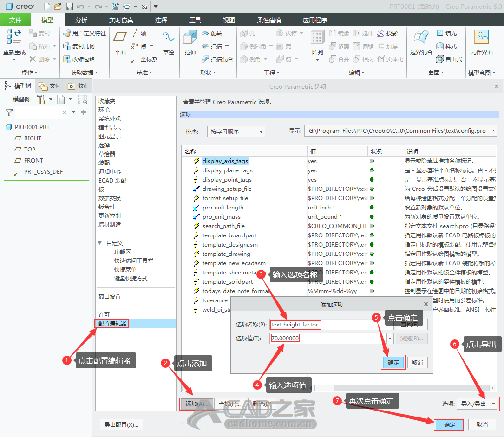Click the model tree filter funnel icon

point(9,112)
